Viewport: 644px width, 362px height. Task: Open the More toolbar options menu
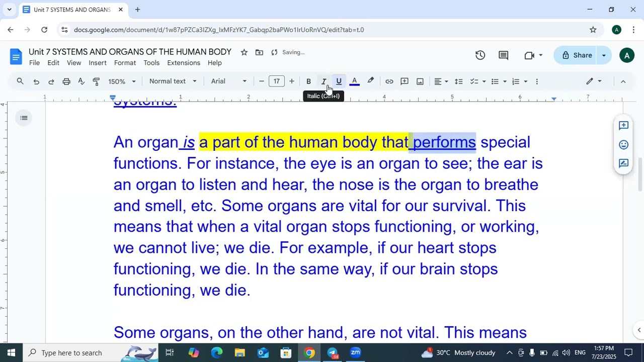pyautogui.click(x=537, y=81)
